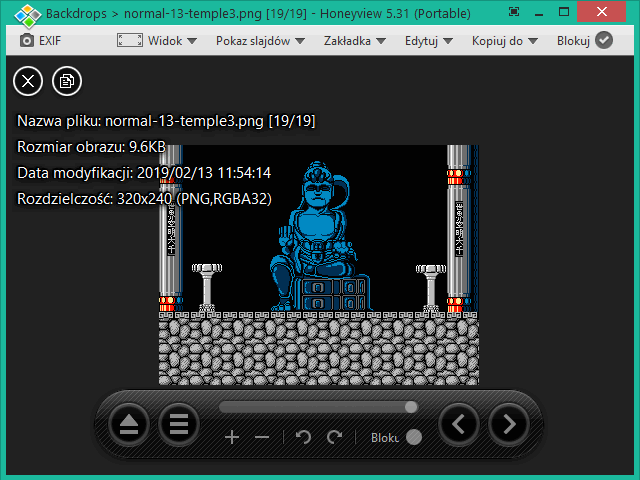This screenshot has height=480, width=640.
Task: Open the Pokaz slajdów dropdown
Action: pyautogui.click(x=260, y=41)
